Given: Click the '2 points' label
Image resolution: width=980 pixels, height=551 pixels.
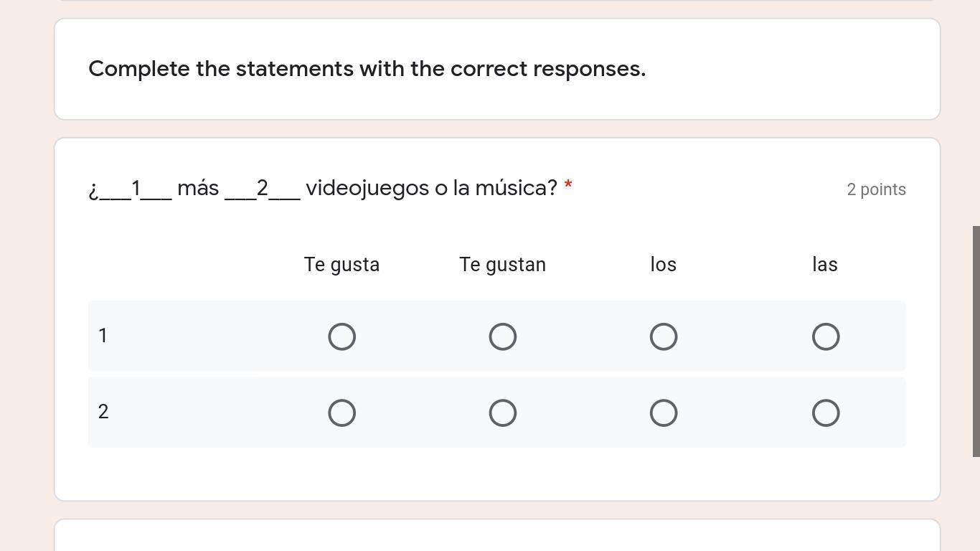Looking at the screenshot, I should (876, 189).
